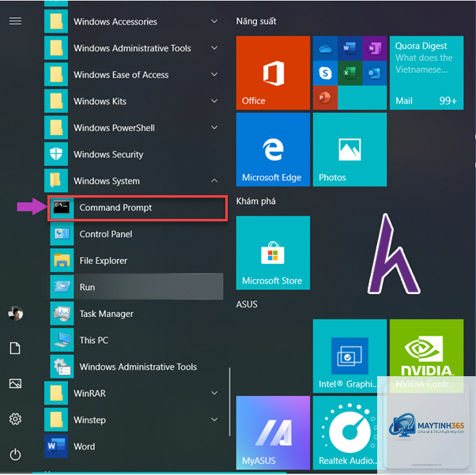Open the Microsoft Store tile
476x475 pixels.
(273, 253)
